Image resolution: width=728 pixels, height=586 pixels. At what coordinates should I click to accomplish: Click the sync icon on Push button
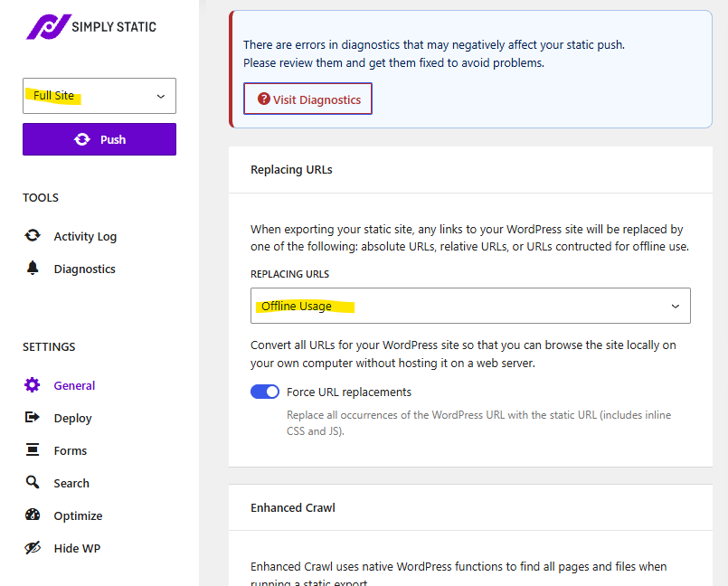(x=82, y=139)
